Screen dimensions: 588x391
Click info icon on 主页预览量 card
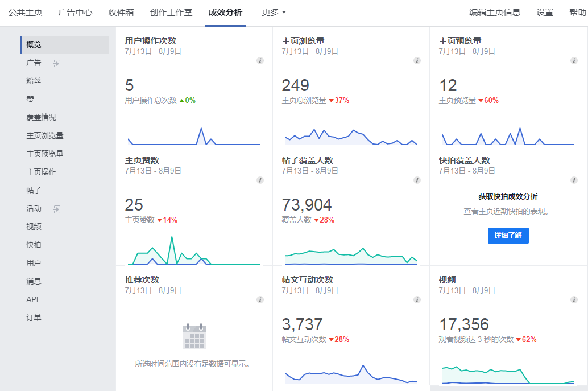pyautogui.click(x=574, y=60)
